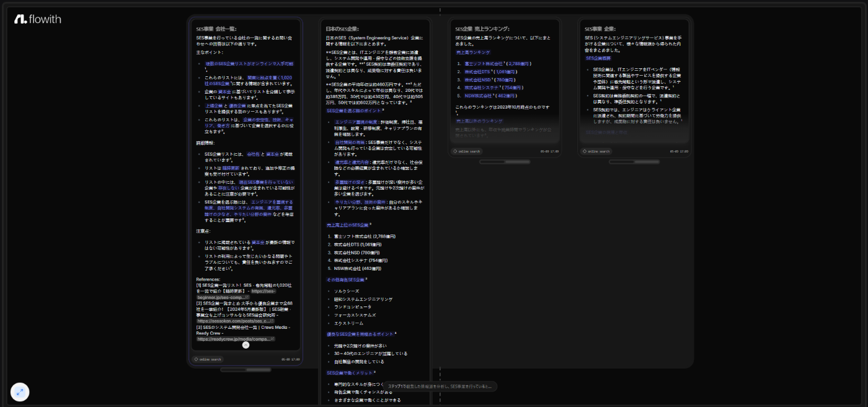Click 'NSW株式会社' in the 売上ランキング card
This screenshot has height=407, width=868.
pos(477,96)
